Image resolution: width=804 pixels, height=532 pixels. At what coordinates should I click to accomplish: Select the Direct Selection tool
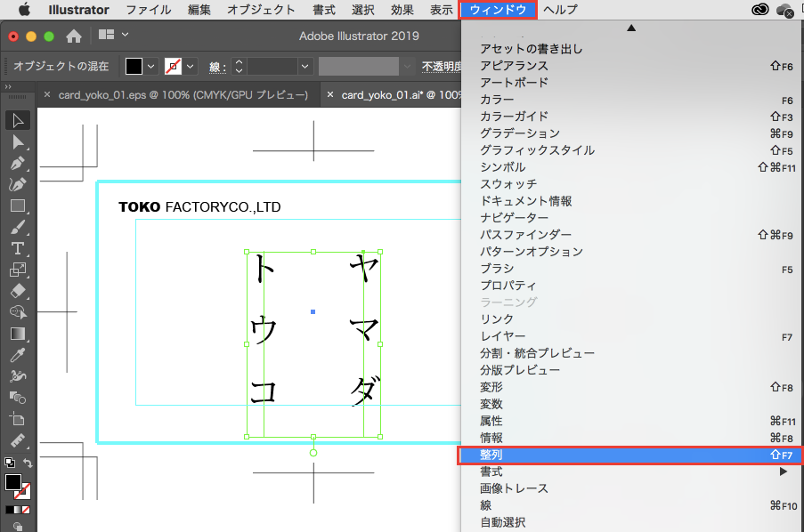pyautogui.click(x=18, y=142)
